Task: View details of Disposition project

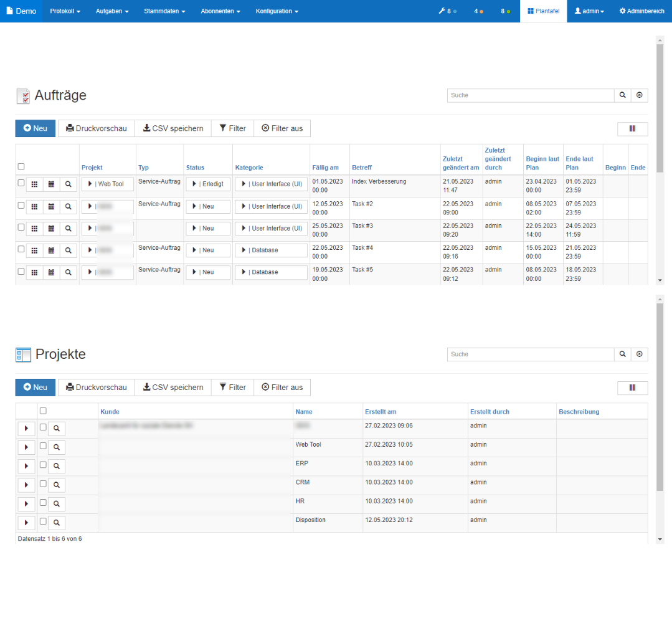Action: pyautogui.click(x=57, y=523)
